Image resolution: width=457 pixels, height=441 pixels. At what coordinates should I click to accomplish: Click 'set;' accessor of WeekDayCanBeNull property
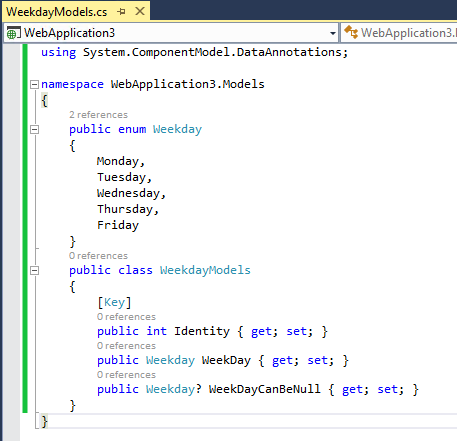tap(390, 390)
